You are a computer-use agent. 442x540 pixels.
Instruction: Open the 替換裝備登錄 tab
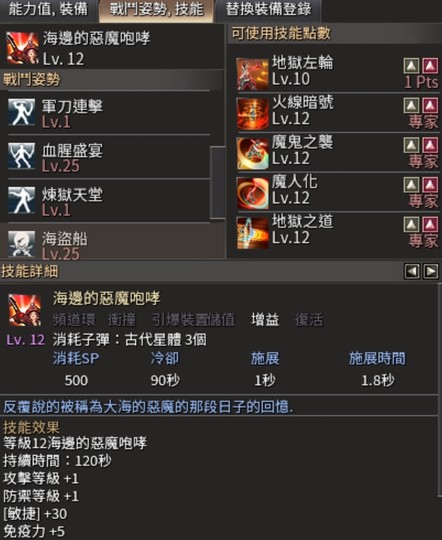coord(268,10)
